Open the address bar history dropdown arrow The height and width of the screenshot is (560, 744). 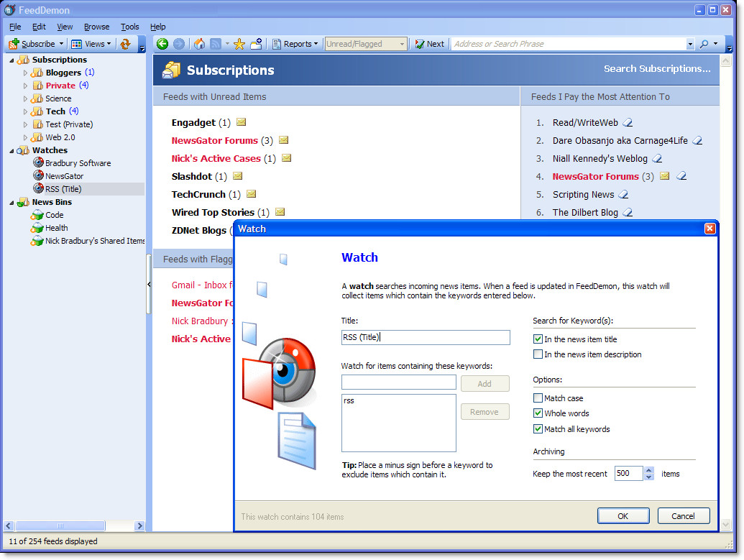pos(690,44)
